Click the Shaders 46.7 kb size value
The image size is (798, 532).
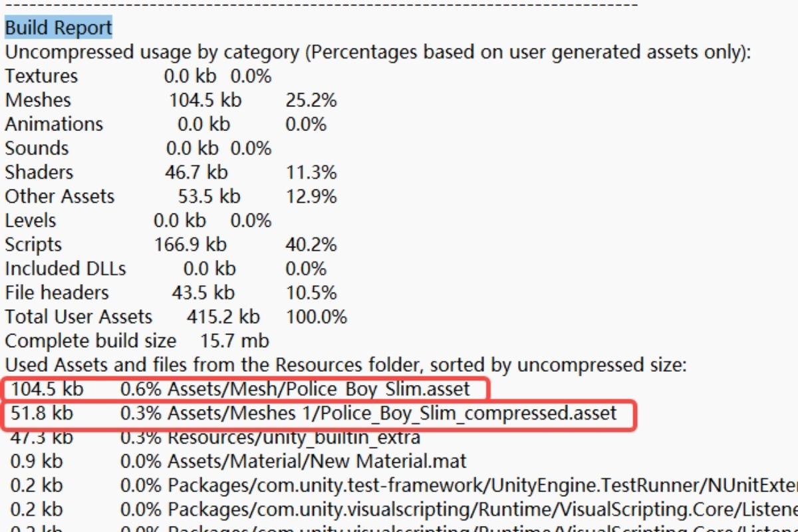point(196,172)
